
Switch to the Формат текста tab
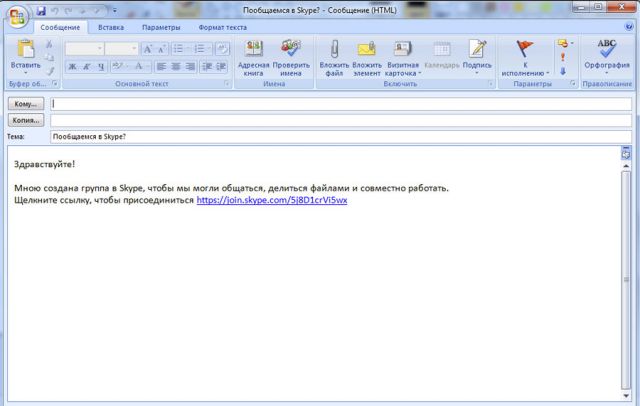[222, 27]
